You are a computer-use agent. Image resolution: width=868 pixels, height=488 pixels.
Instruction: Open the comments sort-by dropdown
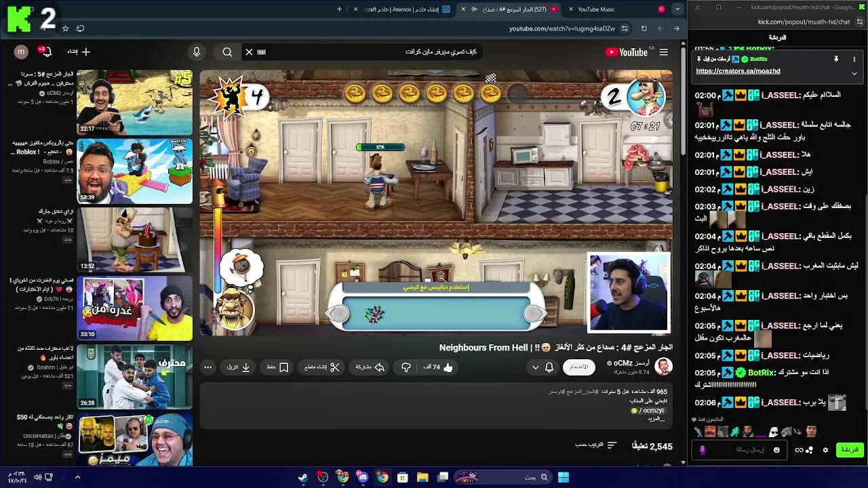596,445
